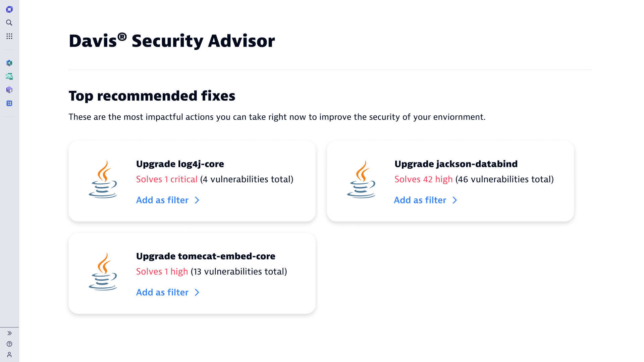Click the Dynatrace logo in the sidebar
The image size is (644, 362).
[x=9, y=9]
